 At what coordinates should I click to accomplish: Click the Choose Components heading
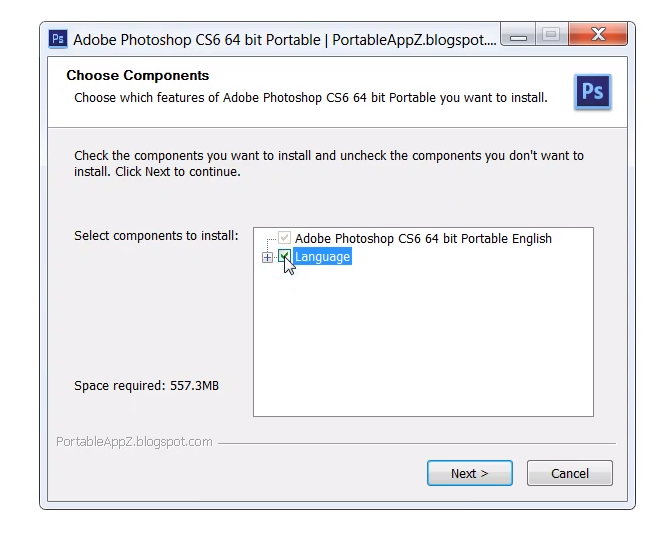point(138,75)
